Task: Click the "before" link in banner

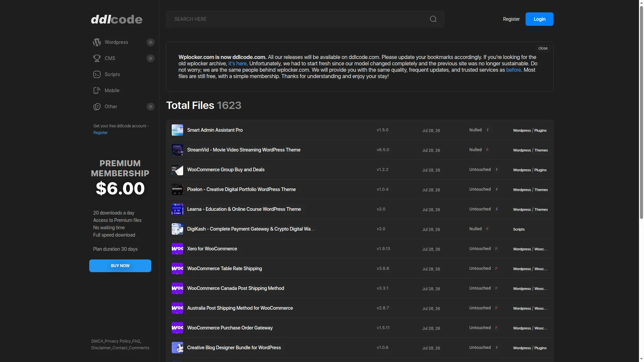Action: (514, 70)
